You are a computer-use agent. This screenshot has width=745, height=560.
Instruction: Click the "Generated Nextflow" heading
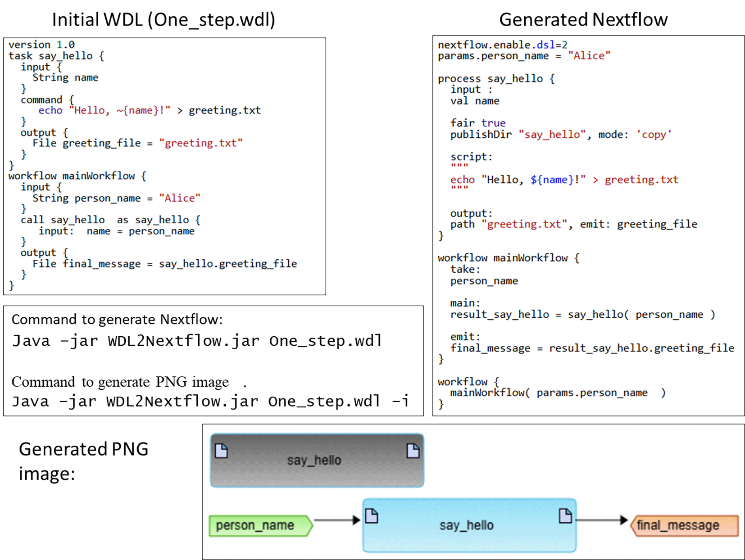(583, 20)
